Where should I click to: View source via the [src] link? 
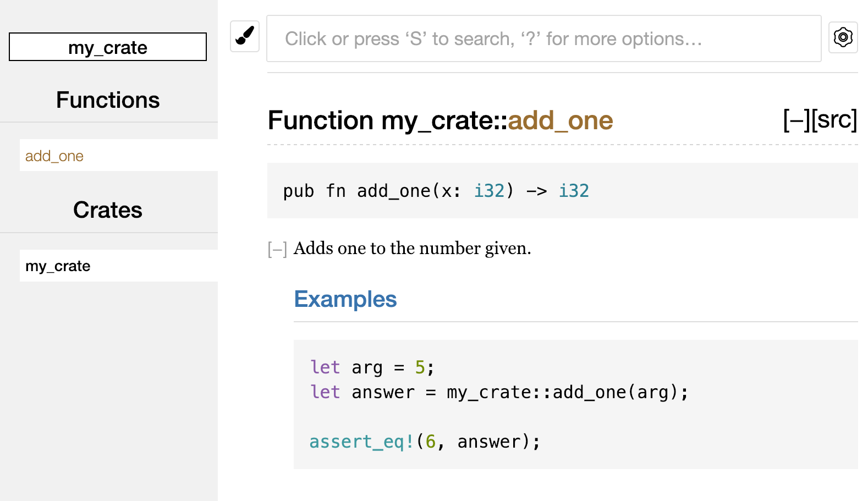834,120
